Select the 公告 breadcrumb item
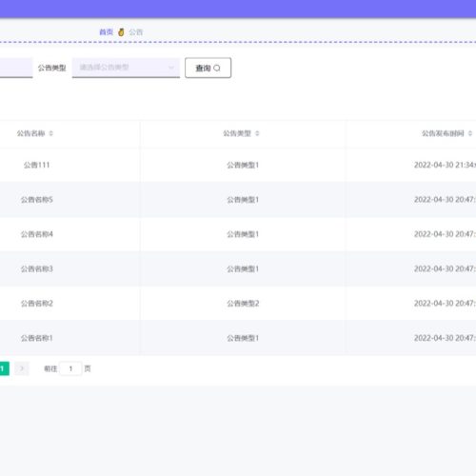The image size is (476, 476). point(136,32)
